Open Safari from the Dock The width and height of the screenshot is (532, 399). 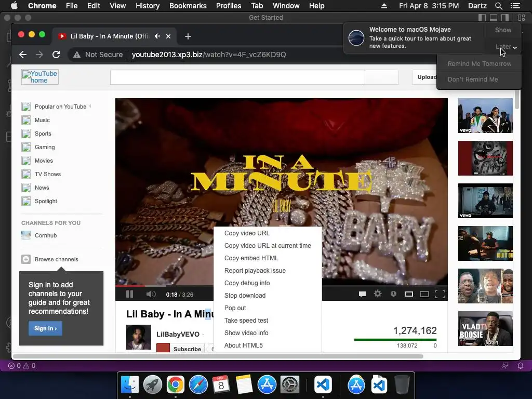(198, 384)
